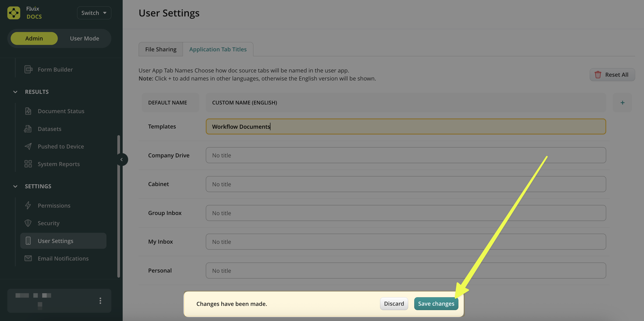644x321 pixels.
Task: Switch to File Sharing tab
Action: (x=160, y=49)
